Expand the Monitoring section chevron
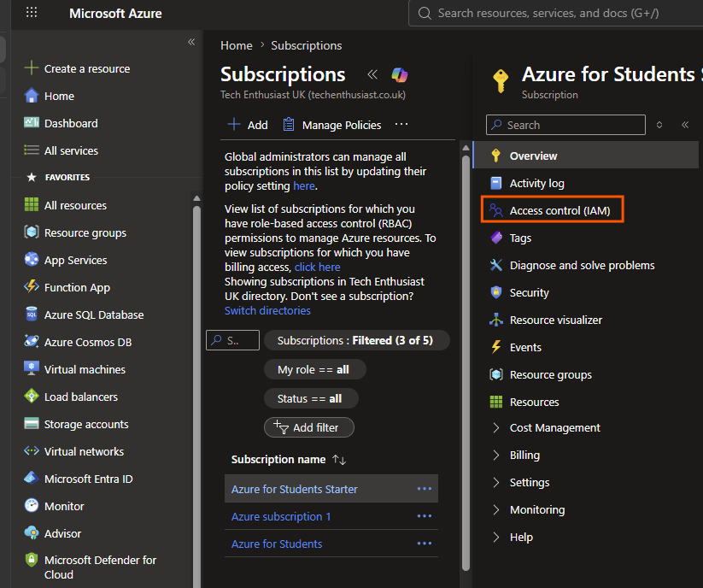 point(496,510)
